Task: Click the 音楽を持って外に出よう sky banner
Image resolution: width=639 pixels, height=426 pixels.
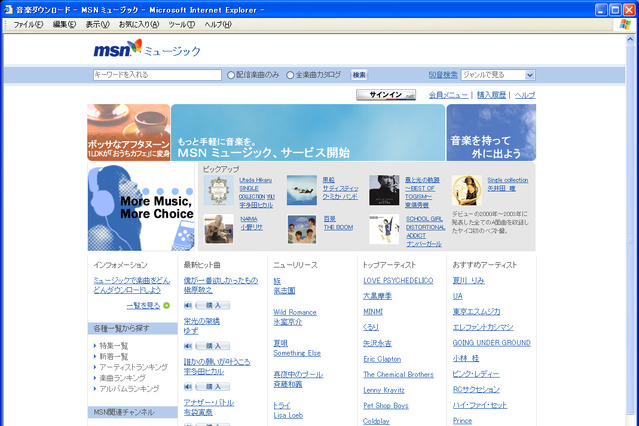Action: pyautogui.click(x=491, y=132)
